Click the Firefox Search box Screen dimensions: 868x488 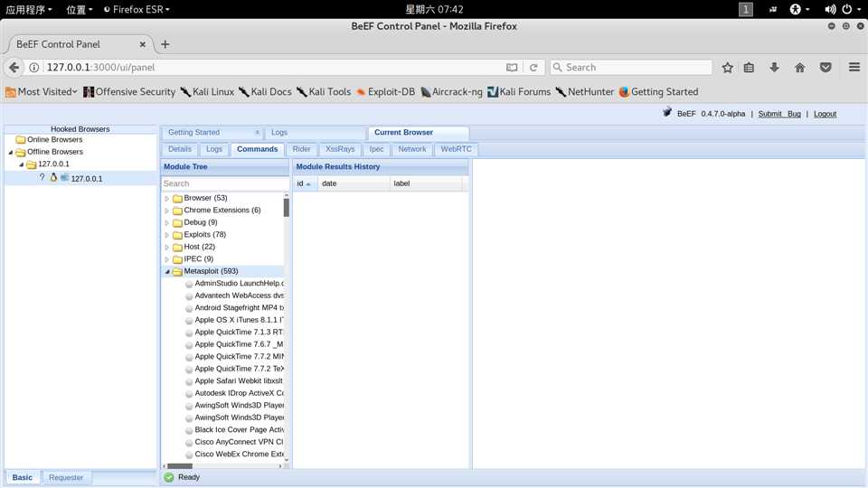(631, 67)
